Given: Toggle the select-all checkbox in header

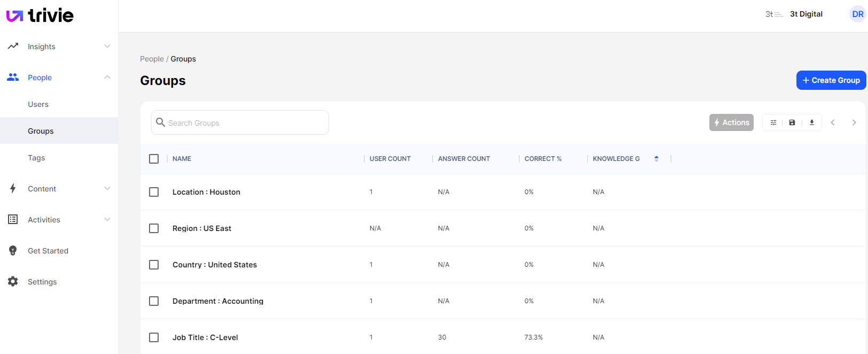Looking at the screenshot, I should 154,159.
